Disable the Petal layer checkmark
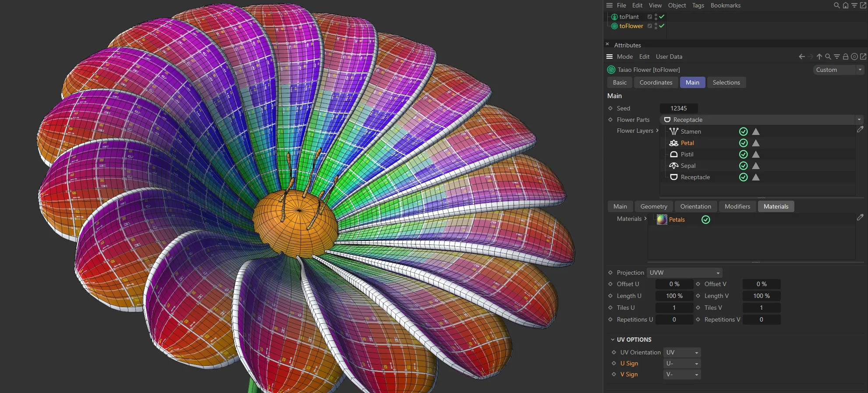The height and width of the screenshot is (393, 868). tap(743, 143)
